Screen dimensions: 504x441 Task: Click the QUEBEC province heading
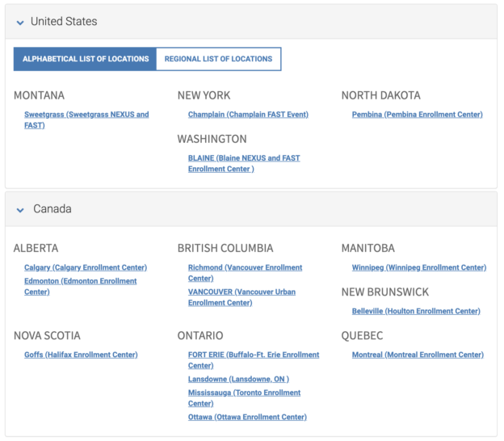coord(362,335)
